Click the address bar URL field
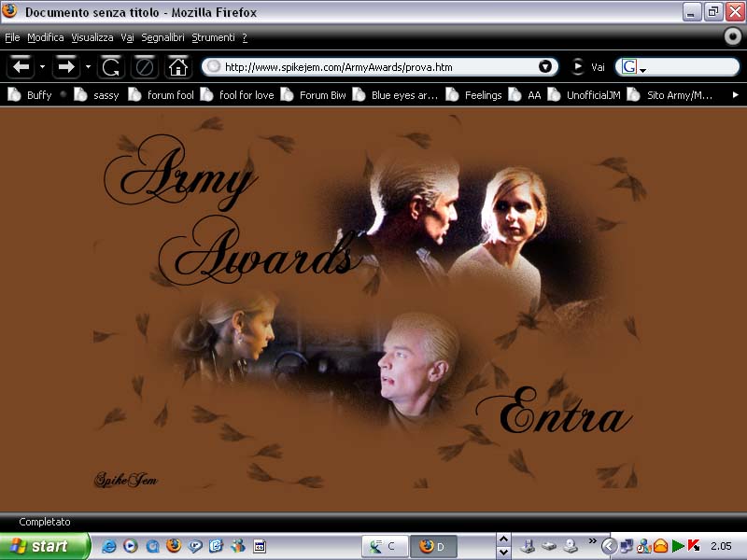Image resolution: width=747 pixels, height=560 pixels. pos(380,66)
